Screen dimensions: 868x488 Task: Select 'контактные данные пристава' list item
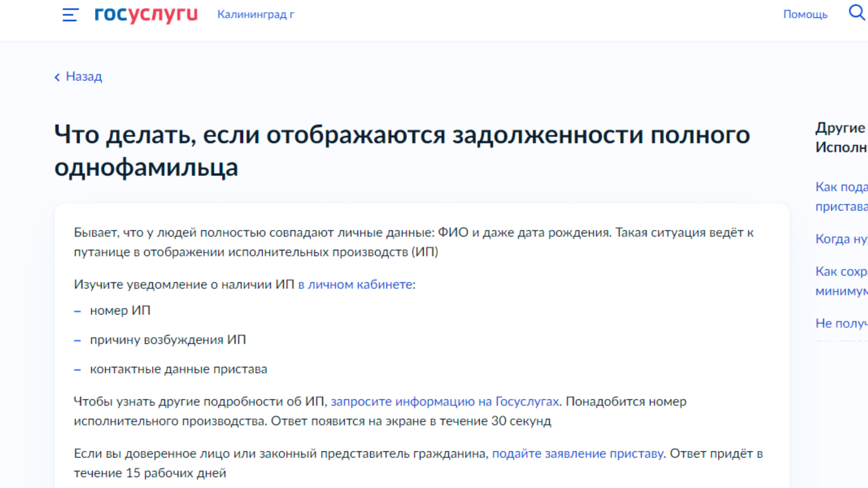[179, 369]
